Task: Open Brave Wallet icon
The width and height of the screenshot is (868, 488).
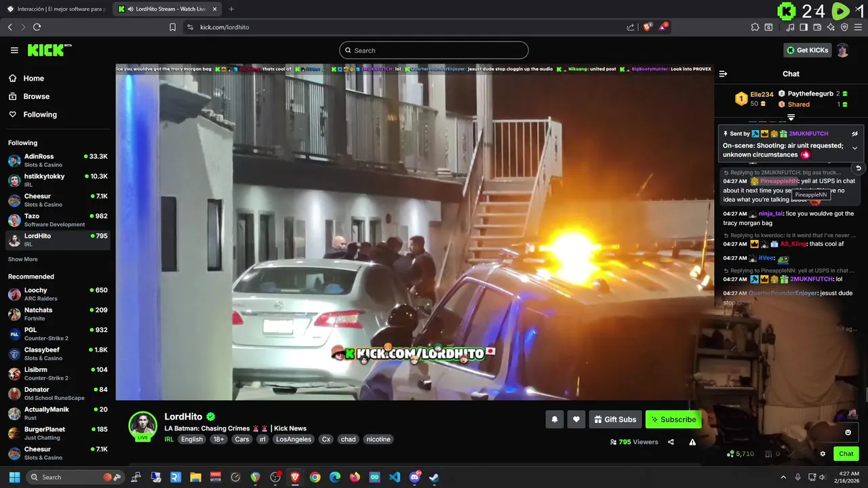Action: tap(817, 27)
